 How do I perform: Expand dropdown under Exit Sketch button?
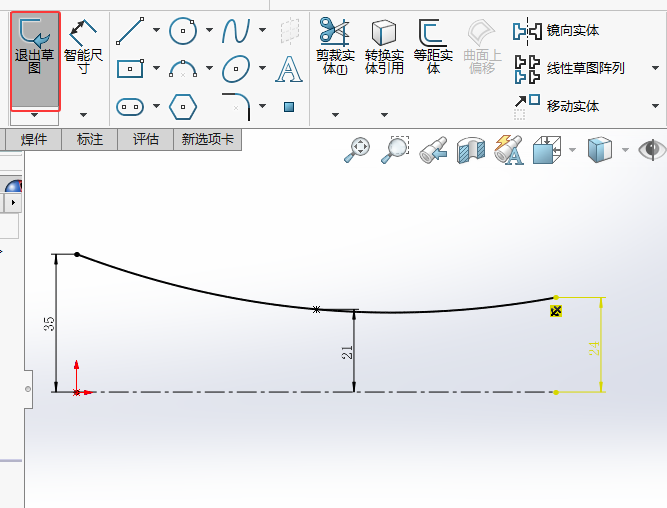tap(34, 115)
